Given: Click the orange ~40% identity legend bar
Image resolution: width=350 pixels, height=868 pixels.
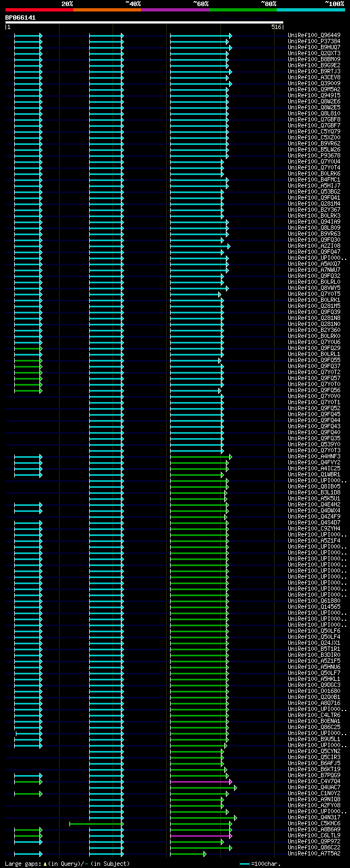Looking at the screenshot, I should 107,10.
